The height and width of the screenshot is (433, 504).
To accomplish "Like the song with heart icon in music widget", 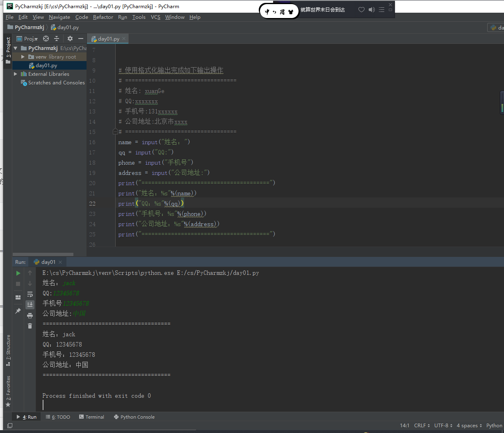I will pos(361,10).
